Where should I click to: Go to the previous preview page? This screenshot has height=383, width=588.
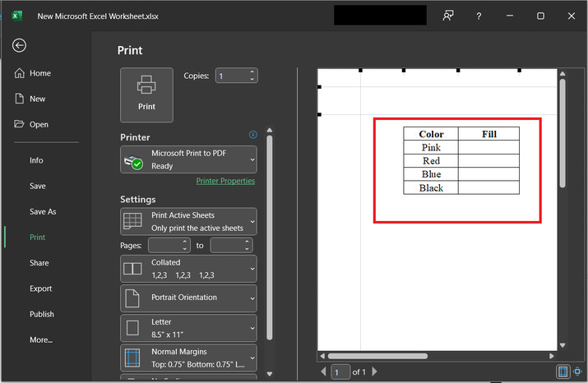(x=324, y=371)
